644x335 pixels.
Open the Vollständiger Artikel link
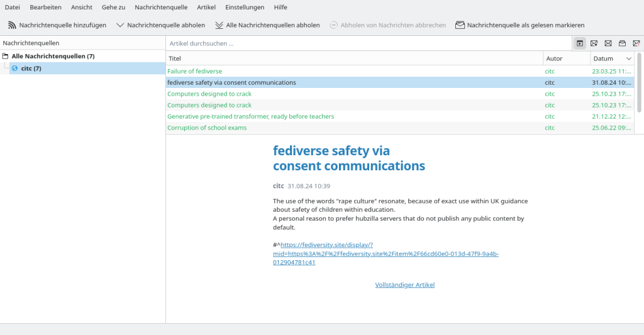click(x=404, y=285)
